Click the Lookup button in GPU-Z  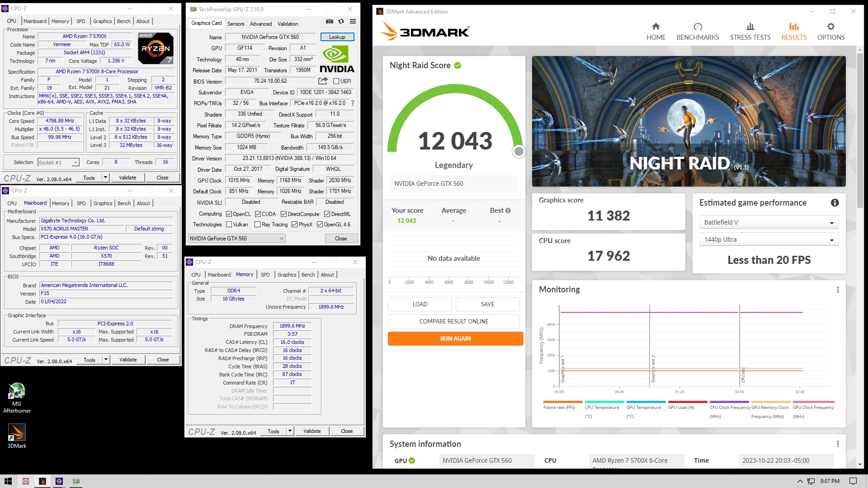tap(337, 37)
